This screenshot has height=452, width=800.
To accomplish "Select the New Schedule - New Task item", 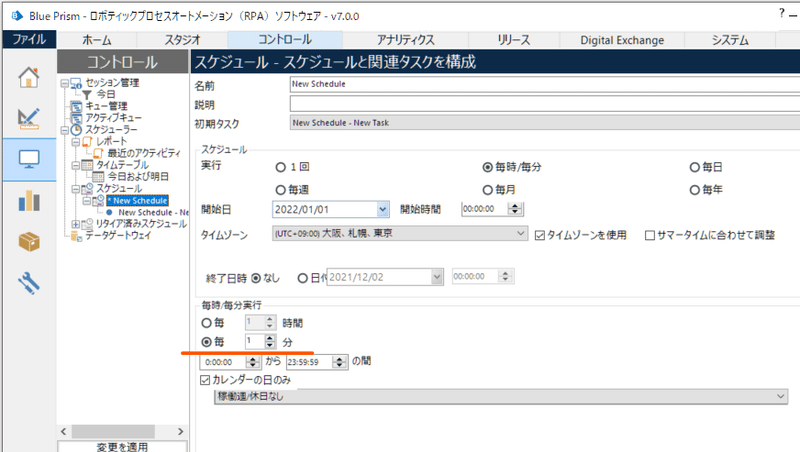I will 153,212.
